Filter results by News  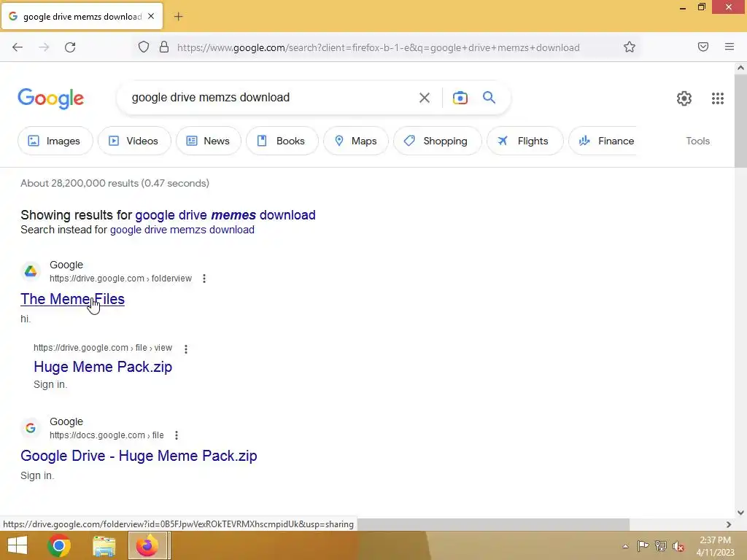point(208,141)
